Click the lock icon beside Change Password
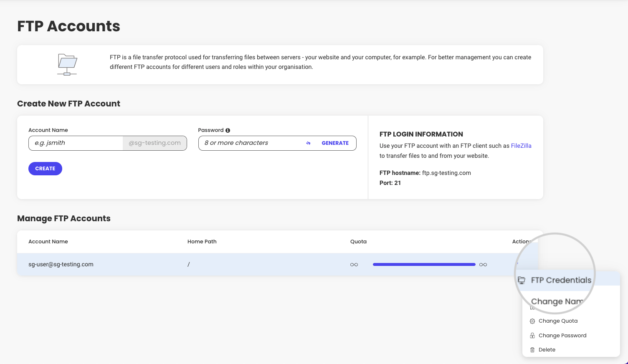This screenshot has height=364, width=628. click(532, 336)
